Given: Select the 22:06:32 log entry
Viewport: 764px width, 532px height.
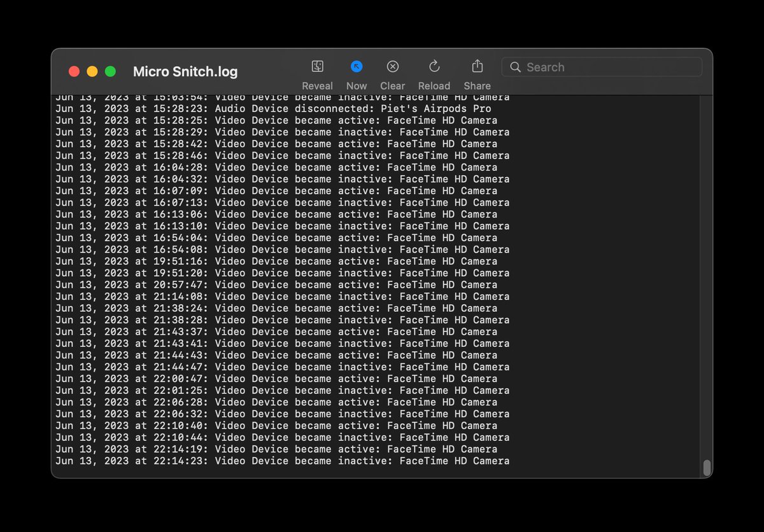Looking at the screenshot, I should coord(283,414).
